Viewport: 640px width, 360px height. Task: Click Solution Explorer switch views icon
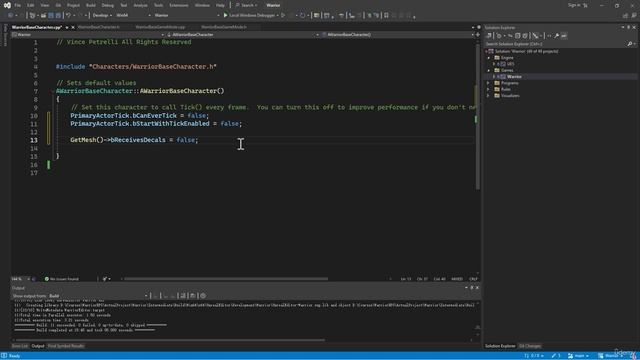click(x=489, y=36)
